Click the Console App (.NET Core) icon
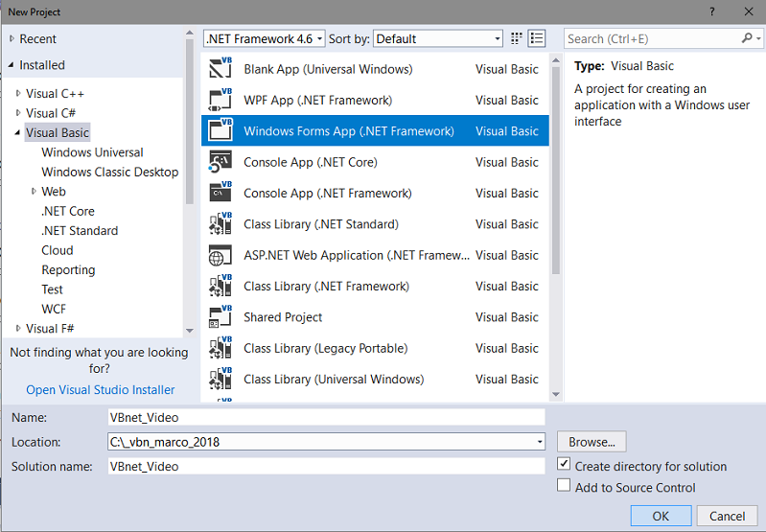The height and width of the screenshot is (532, 766). [221, 162]
